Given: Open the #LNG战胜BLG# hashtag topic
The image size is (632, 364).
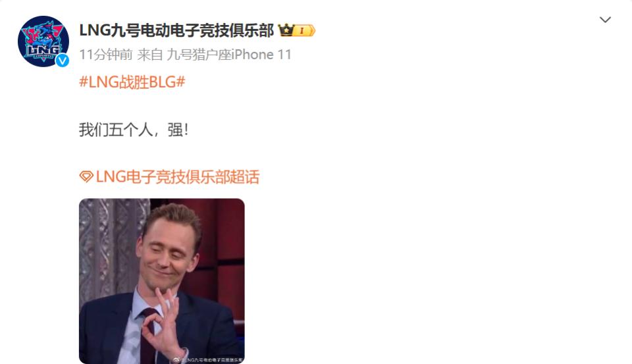Looking at the screenshot, I should (x=132, y=82).
